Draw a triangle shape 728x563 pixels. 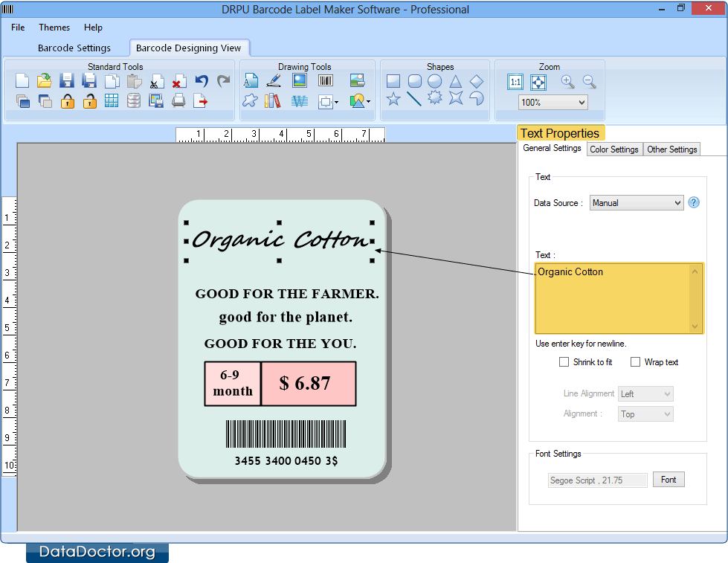click(x=455, y=81)
